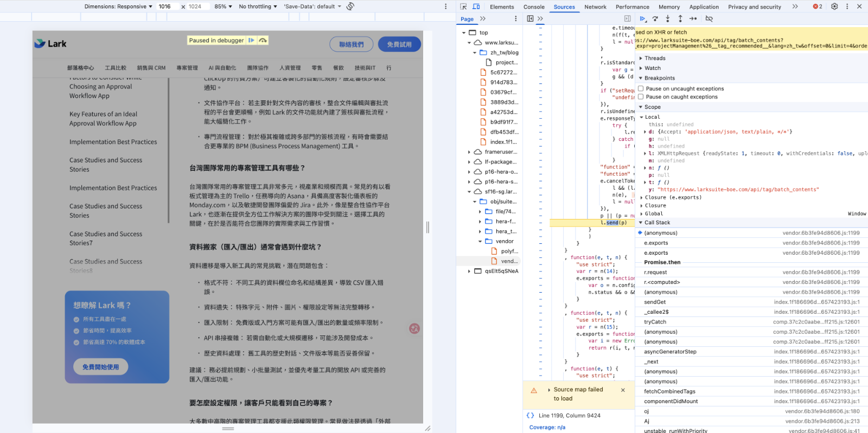Expand the frameuser tree node

click(469, 152)
